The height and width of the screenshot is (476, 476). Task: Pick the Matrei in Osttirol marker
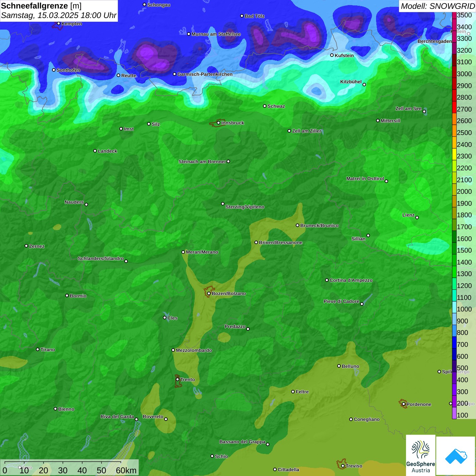[386, 181]
